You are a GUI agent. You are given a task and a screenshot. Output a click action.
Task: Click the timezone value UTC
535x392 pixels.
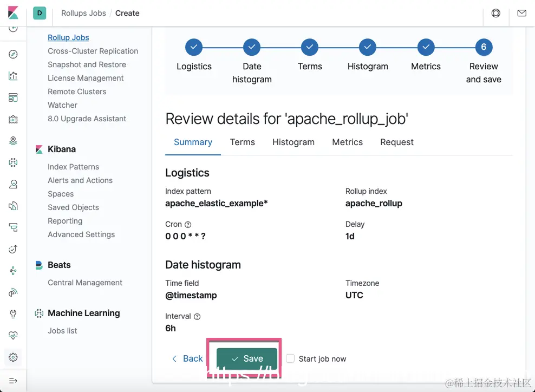[354, 295]
